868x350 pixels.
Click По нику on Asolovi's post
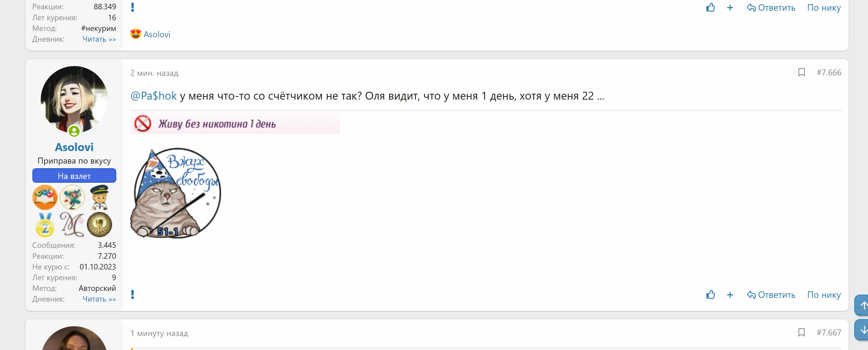click(824, 295)
